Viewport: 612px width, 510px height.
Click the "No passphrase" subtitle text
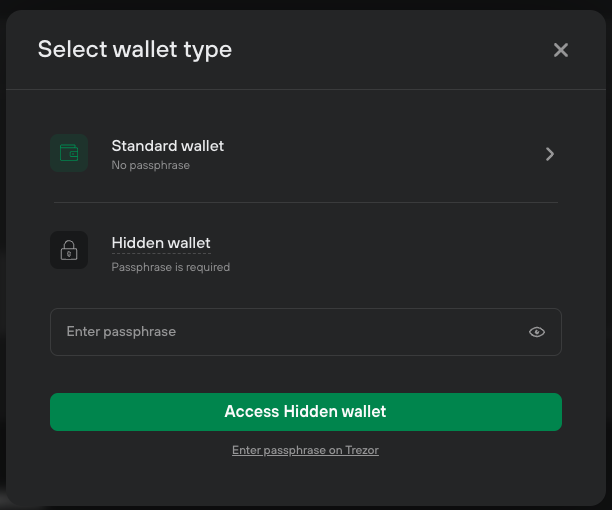point(150,165)
